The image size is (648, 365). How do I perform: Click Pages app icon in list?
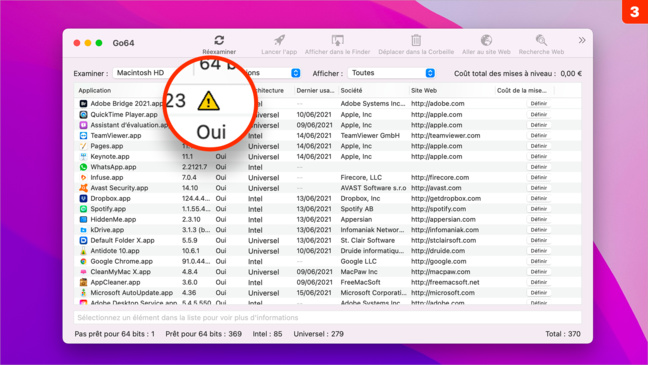click(83, 146)
